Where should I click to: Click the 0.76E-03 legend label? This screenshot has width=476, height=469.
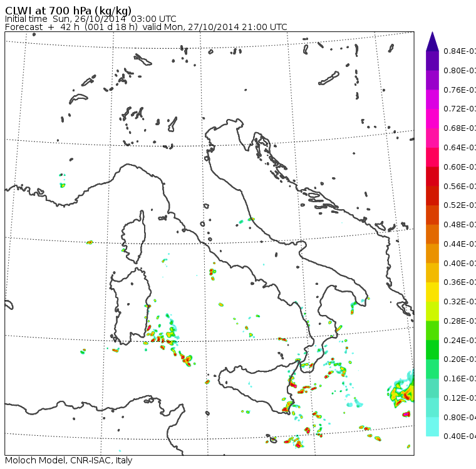pos(460,90)
